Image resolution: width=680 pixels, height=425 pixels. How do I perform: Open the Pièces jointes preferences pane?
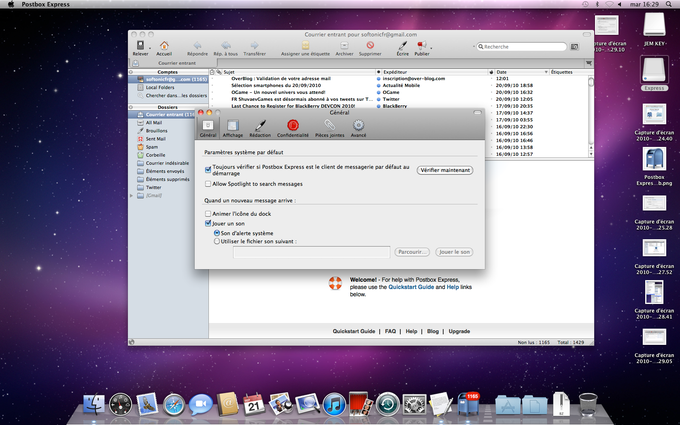330,128
